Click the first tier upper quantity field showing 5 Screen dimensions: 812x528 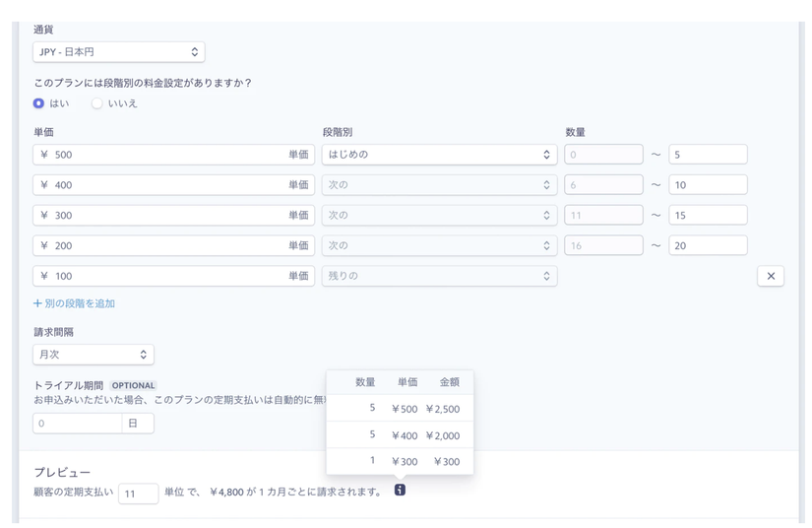707,155
